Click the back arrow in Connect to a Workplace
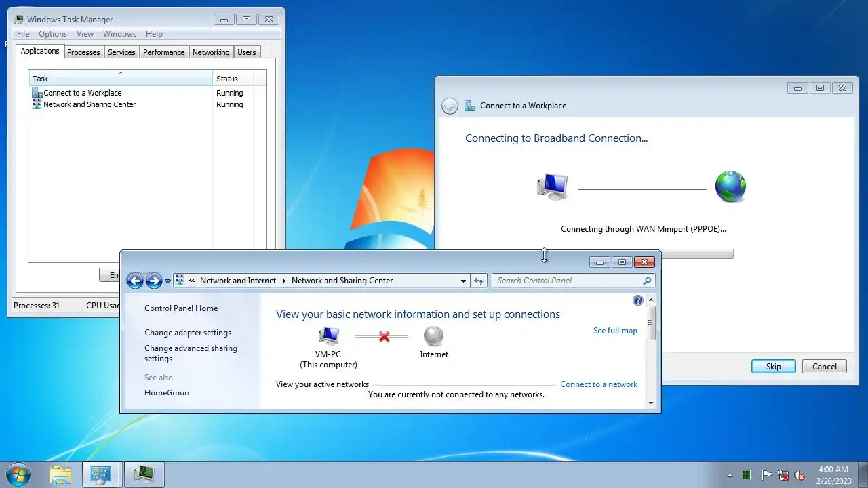Viewport: 868px width, 488px height. point(450,106)
